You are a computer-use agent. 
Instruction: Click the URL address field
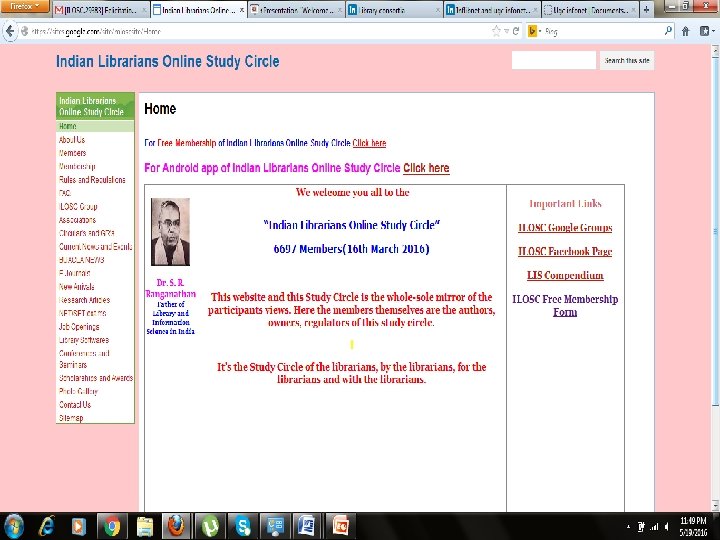tap(259, 31)
